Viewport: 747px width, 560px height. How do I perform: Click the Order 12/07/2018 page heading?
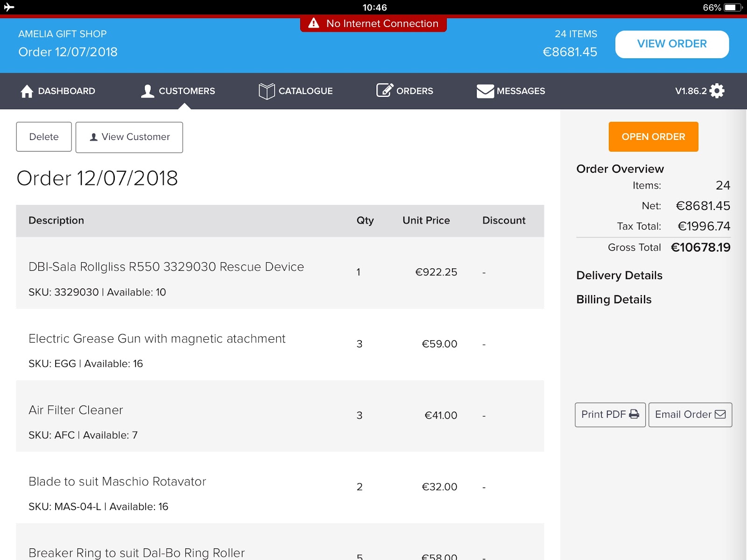point(97,178)
